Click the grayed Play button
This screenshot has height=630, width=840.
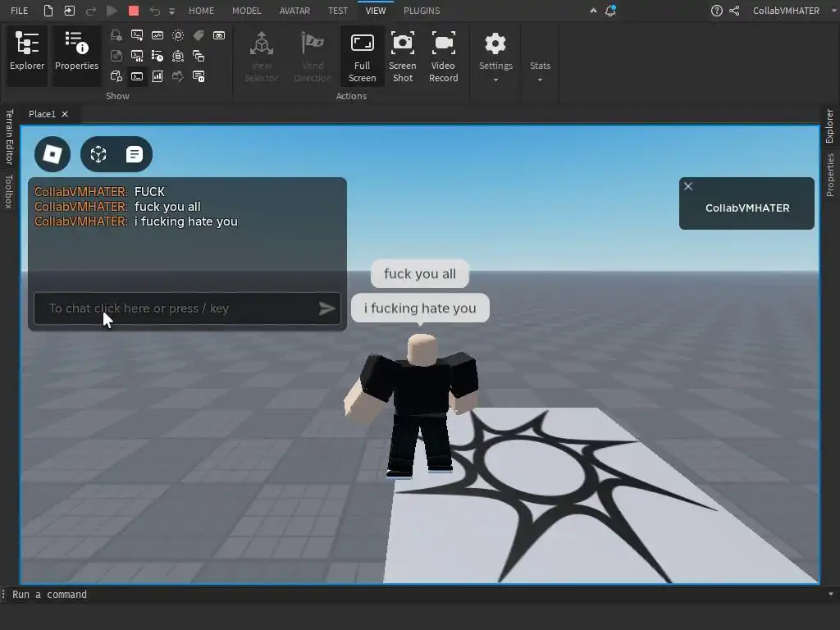click(112, 10)
